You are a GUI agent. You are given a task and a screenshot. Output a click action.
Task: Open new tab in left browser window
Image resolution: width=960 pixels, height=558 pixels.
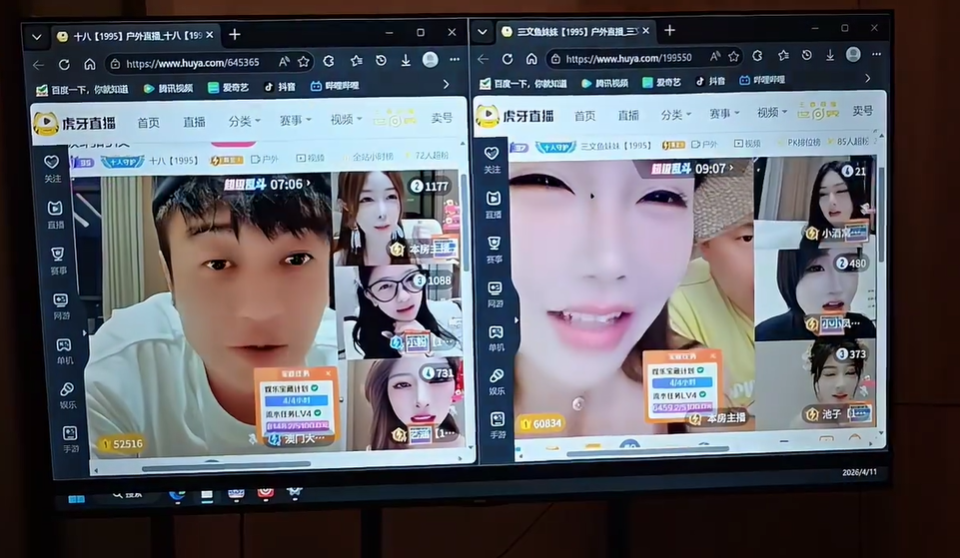coord(234,35)
